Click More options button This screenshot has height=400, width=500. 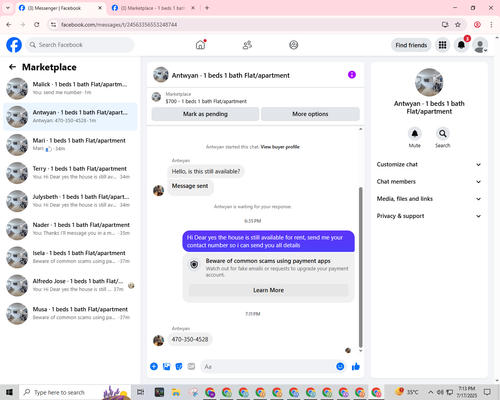(310, 114)
